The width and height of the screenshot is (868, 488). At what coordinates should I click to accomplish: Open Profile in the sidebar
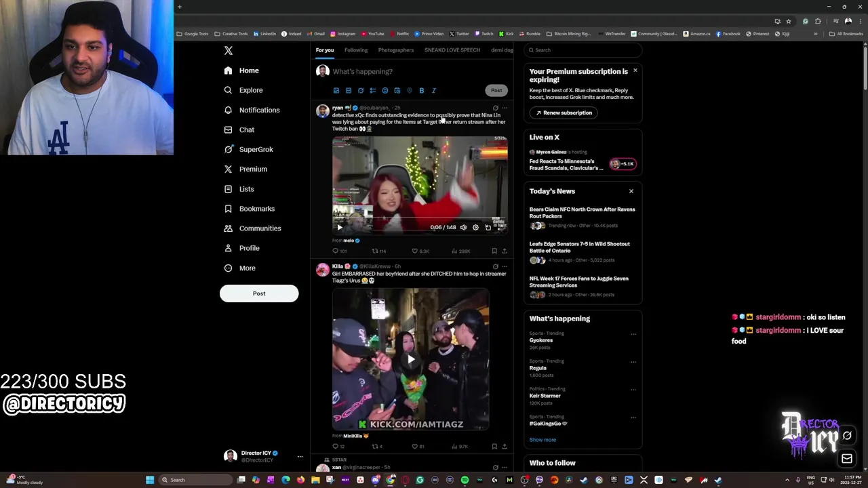point(242,248)
